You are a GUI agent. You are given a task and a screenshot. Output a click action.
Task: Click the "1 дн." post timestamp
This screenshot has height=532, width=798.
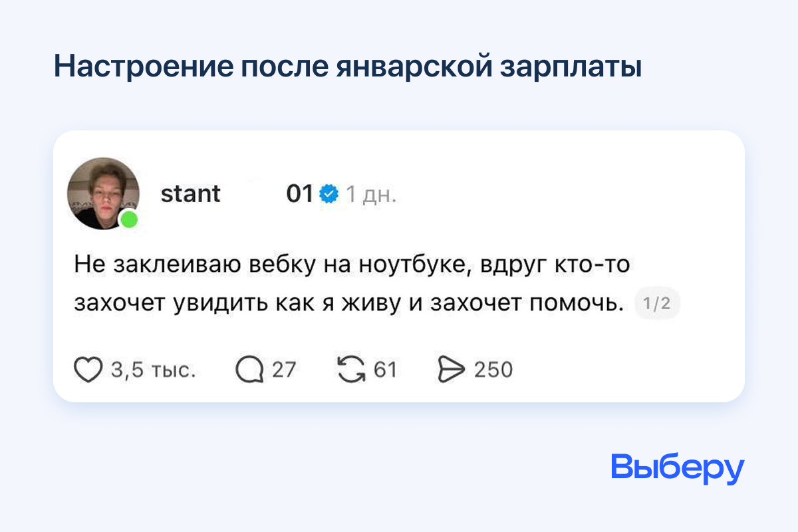tap(371, 194)
